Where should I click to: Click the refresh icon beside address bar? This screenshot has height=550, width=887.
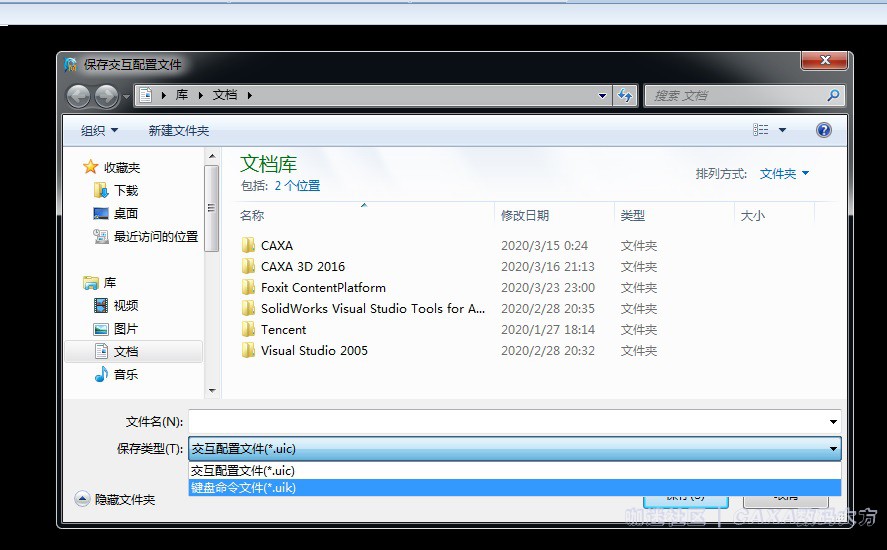click(x=626, y=96)
